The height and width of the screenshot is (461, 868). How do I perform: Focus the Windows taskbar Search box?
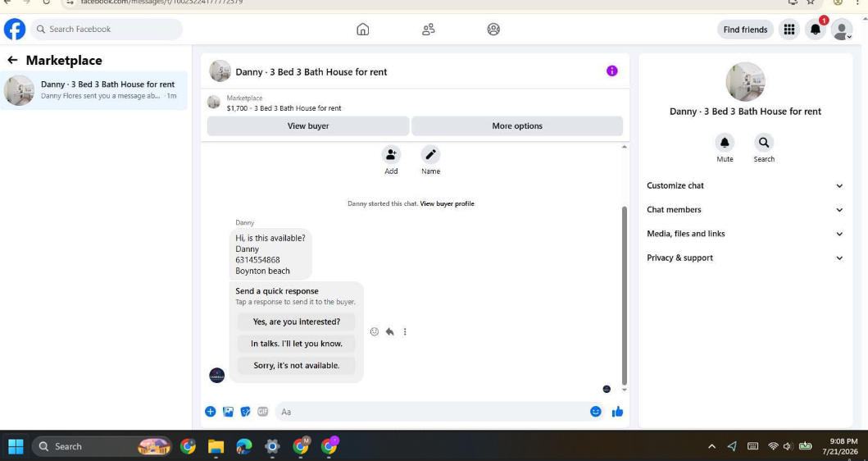102,446
